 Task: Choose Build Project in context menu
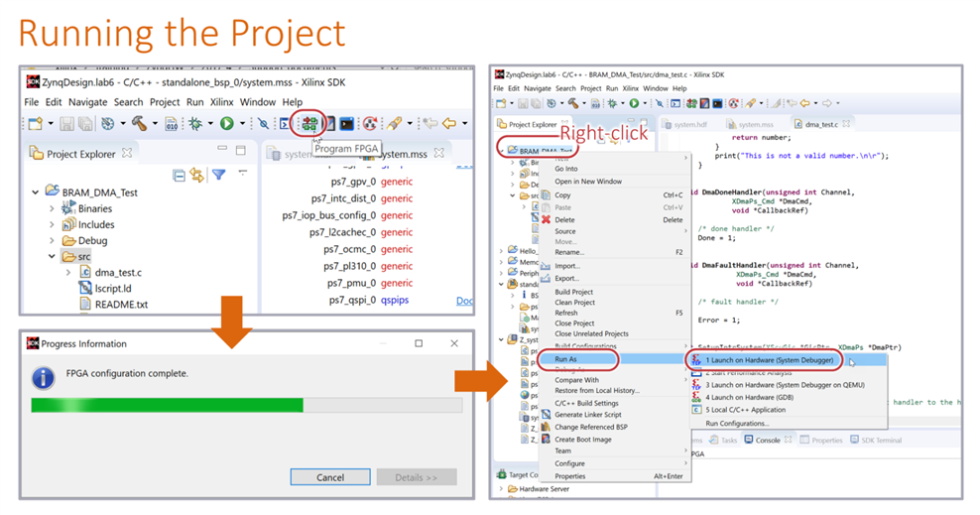point(573,292)
